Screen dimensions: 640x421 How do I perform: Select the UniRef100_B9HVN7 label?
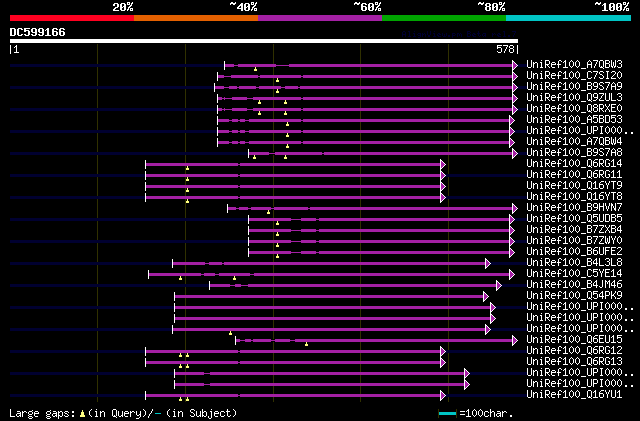tap(574, 207)
